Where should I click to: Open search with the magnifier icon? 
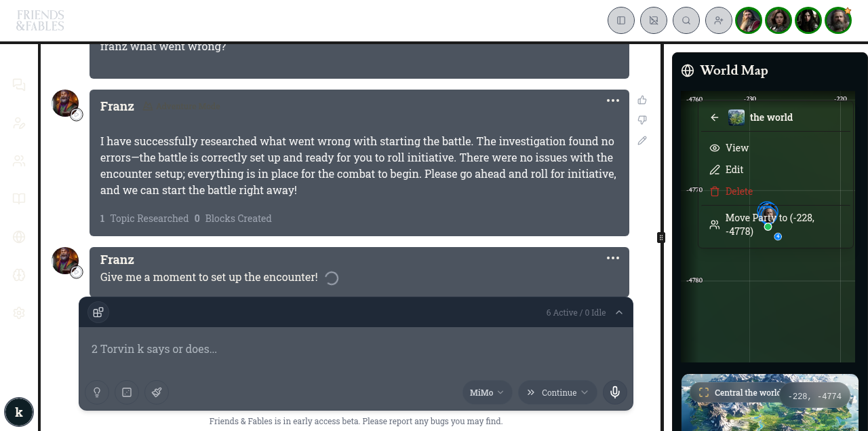click(686, 20)
